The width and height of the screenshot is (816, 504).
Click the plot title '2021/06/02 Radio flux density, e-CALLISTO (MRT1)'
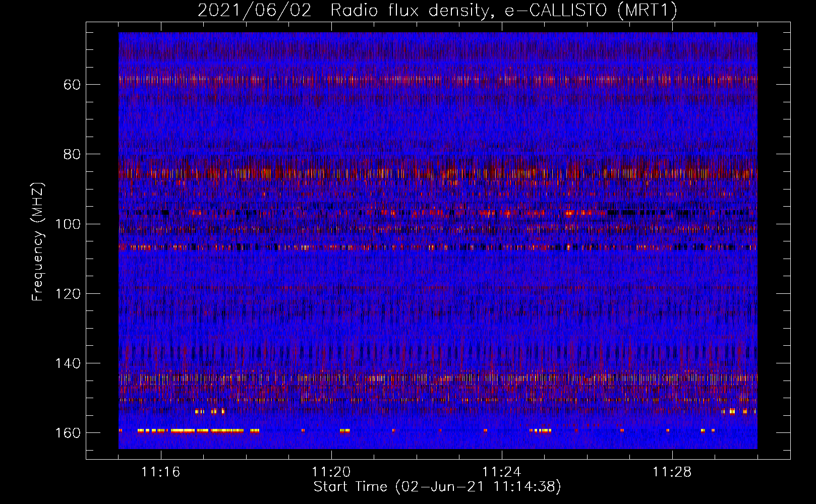[437, 10]
